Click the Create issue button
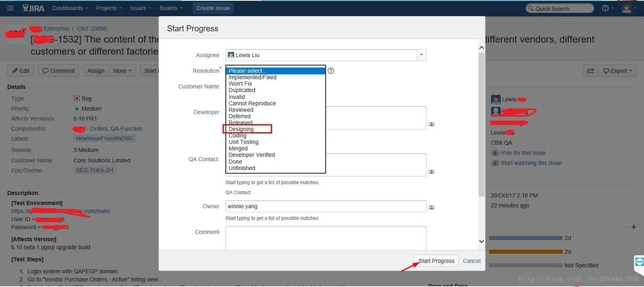The height and width of the screenshot is (287, 644). [213, 8]
